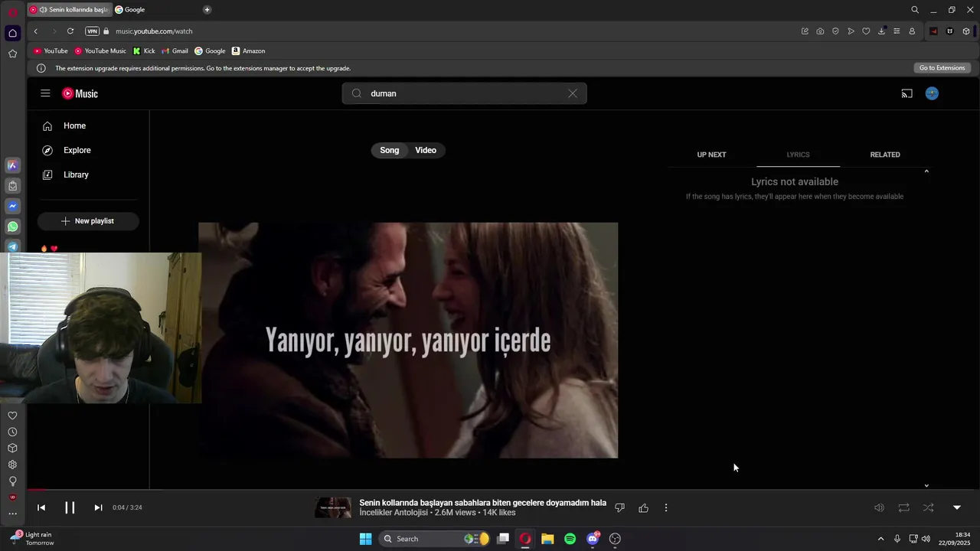Open the Opera sidebar bookmarks heart icon

[x=12, y=416]
